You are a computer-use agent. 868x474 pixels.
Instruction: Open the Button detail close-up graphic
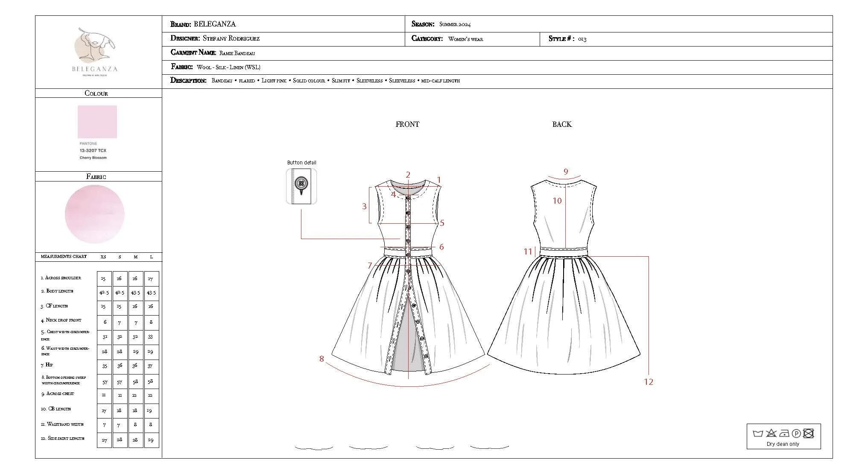301,187
